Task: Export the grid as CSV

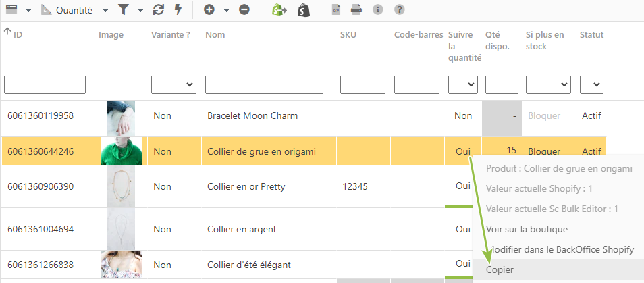Action: pyautogui.click(x=336, y=10)
